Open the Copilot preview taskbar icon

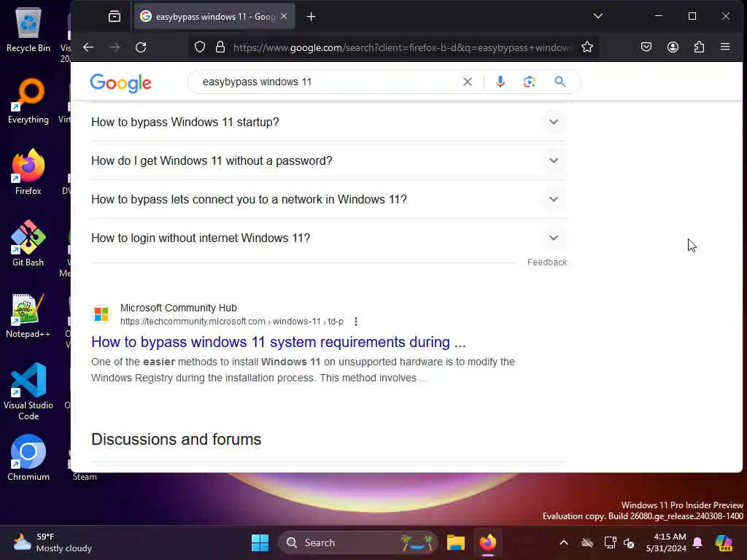point(724,542)
